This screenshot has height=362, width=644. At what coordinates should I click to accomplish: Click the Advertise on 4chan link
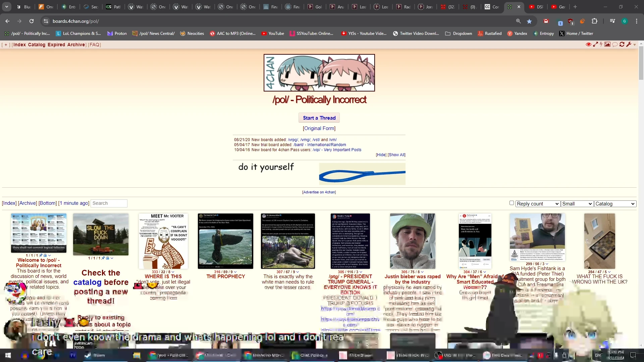click(x=319, y=192)
